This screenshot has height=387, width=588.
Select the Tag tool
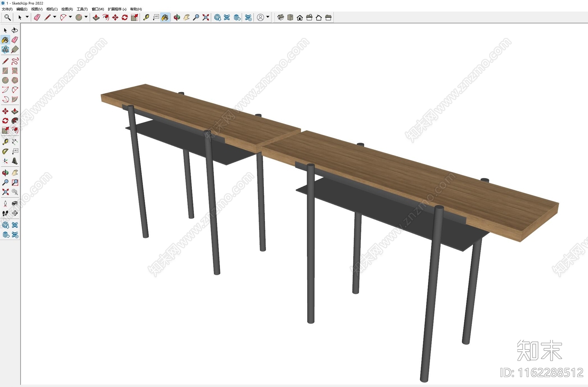coord(15,49)
